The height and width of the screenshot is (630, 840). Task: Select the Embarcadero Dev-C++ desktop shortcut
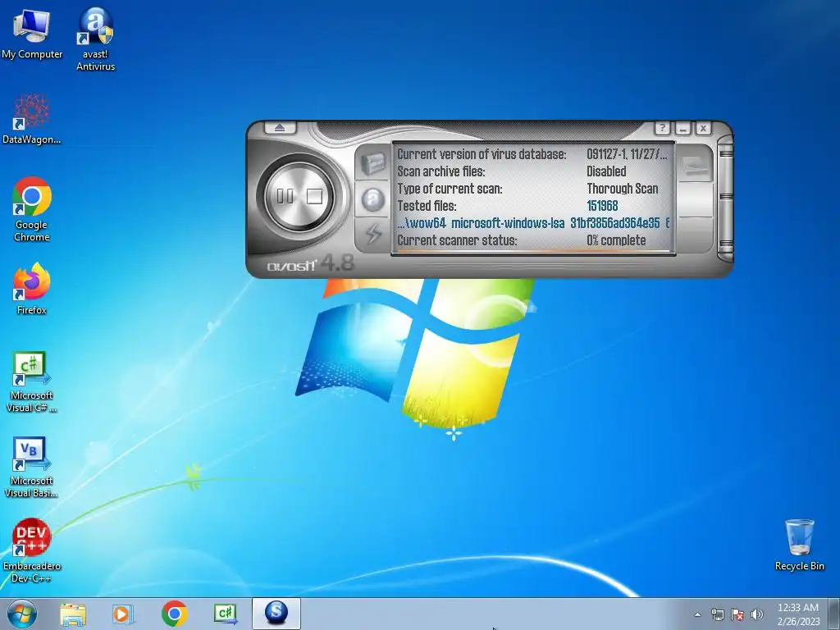point(32,550)
